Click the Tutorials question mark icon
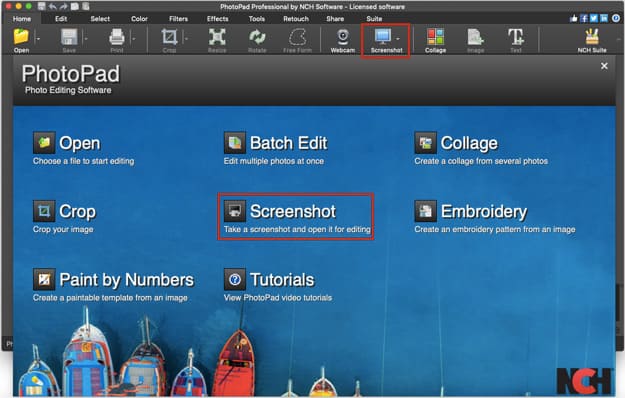Image resolution: width=625 pixels, height=398 pixels. pos(235,279)
